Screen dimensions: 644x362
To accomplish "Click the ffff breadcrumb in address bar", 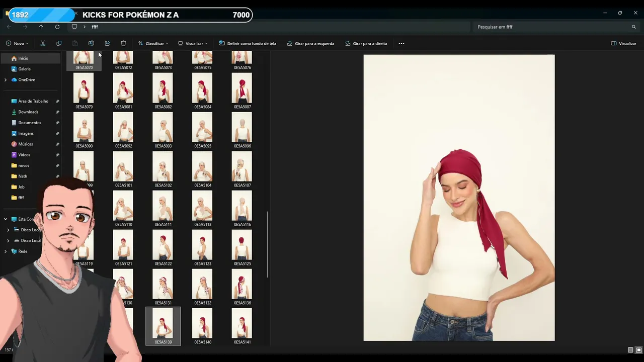I will point(95,27).
